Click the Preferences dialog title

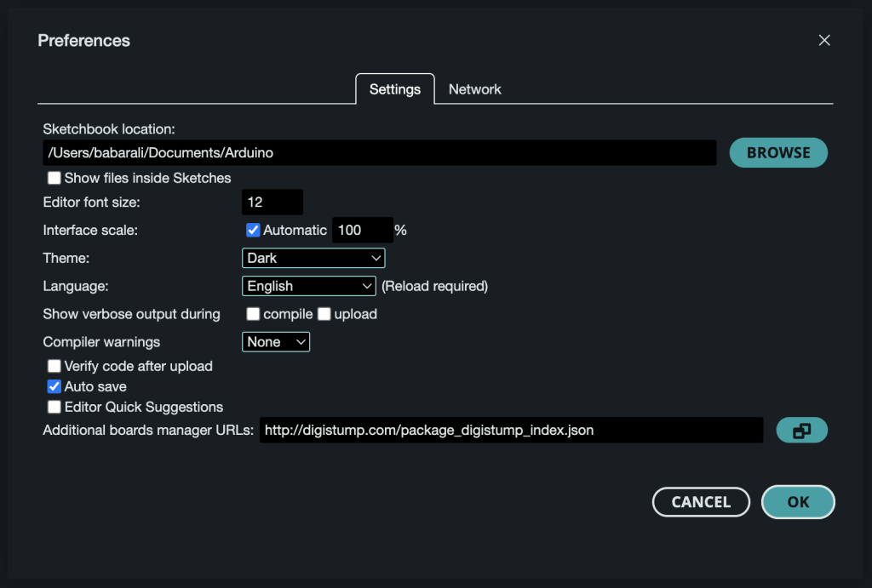coord(84,40)
